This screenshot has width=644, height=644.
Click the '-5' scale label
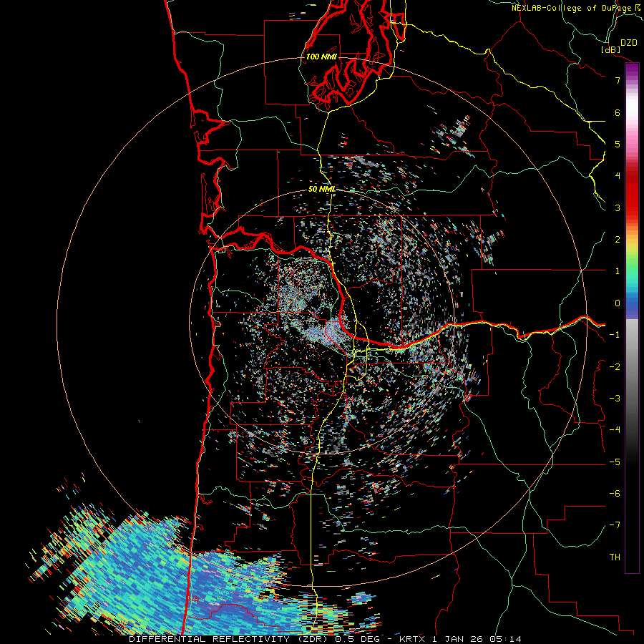click(615, 462)
